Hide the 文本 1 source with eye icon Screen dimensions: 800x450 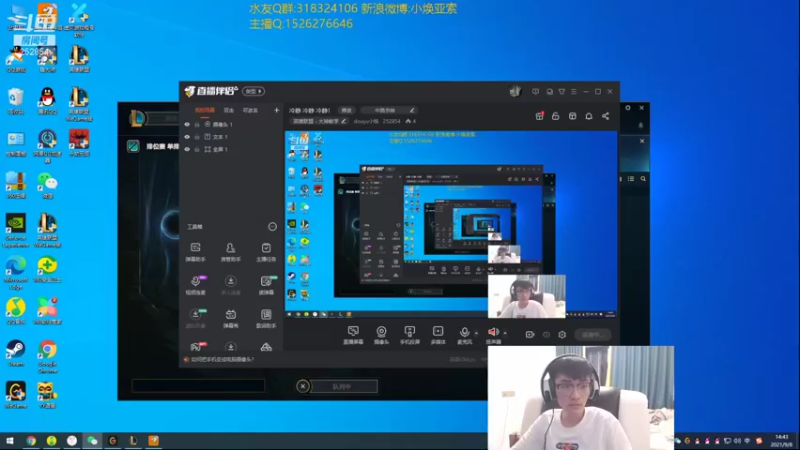point(187,137)
